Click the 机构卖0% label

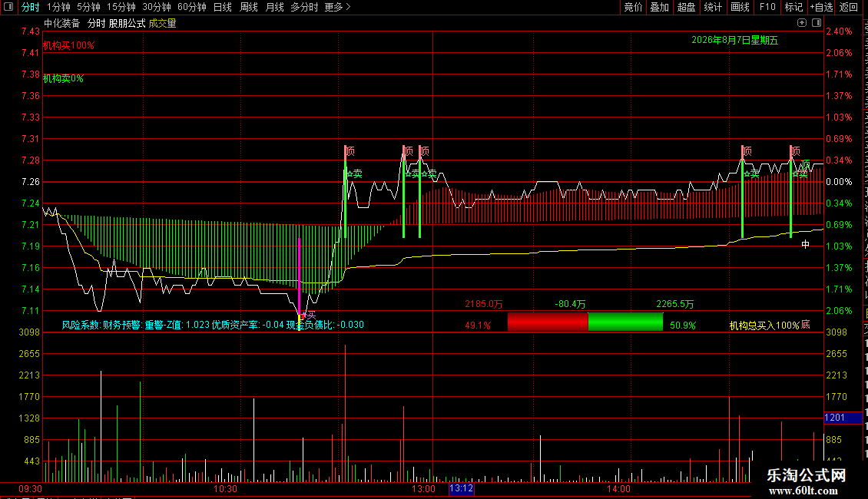63,78
